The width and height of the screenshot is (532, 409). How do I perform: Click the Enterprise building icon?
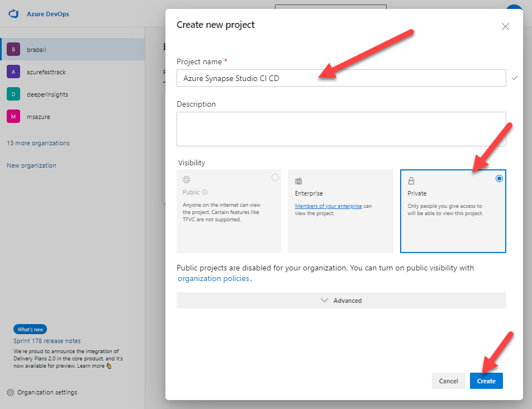point(298,181)
